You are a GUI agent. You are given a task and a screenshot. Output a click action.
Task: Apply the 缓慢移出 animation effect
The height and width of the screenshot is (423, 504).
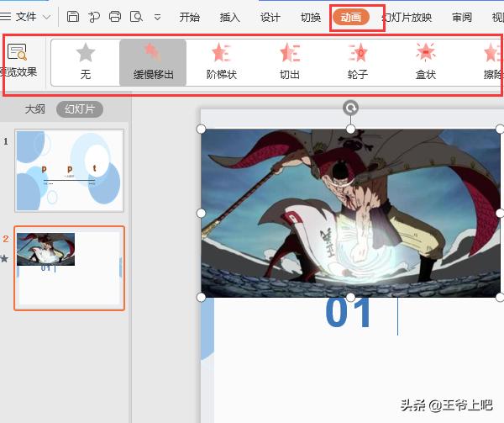click(x=153, y=54)
